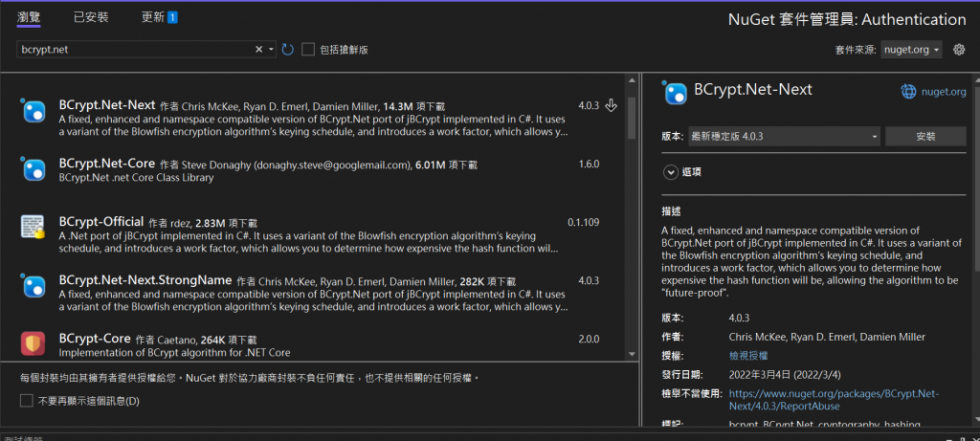Open the 檢視授權 license link
980x441 pixels.
pos(748,356)
